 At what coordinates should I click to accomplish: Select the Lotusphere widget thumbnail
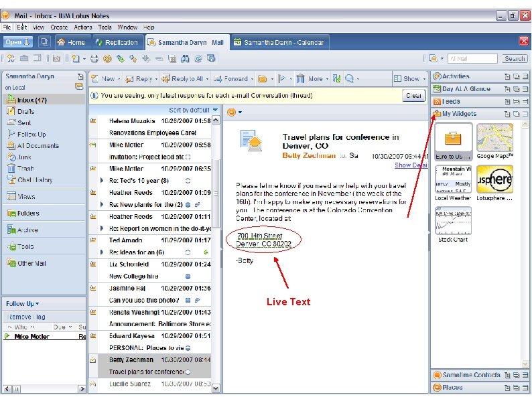click(x=494, y=183)
